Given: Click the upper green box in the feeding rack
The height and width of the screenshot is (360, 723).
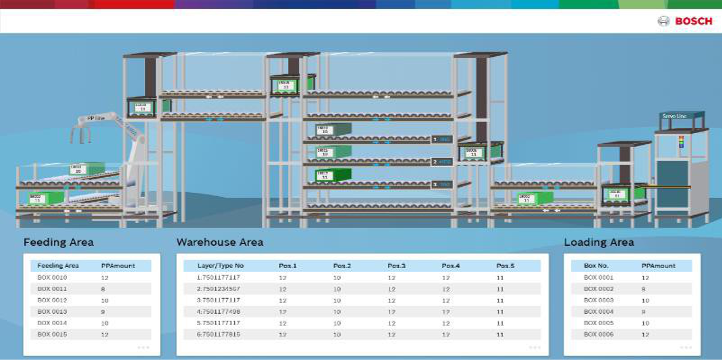Looking at the screenshot, I should point(87,169).
